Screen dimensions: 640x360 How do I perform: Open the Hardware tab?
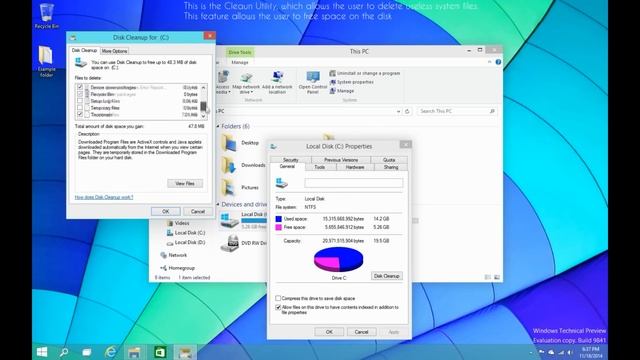355,167
